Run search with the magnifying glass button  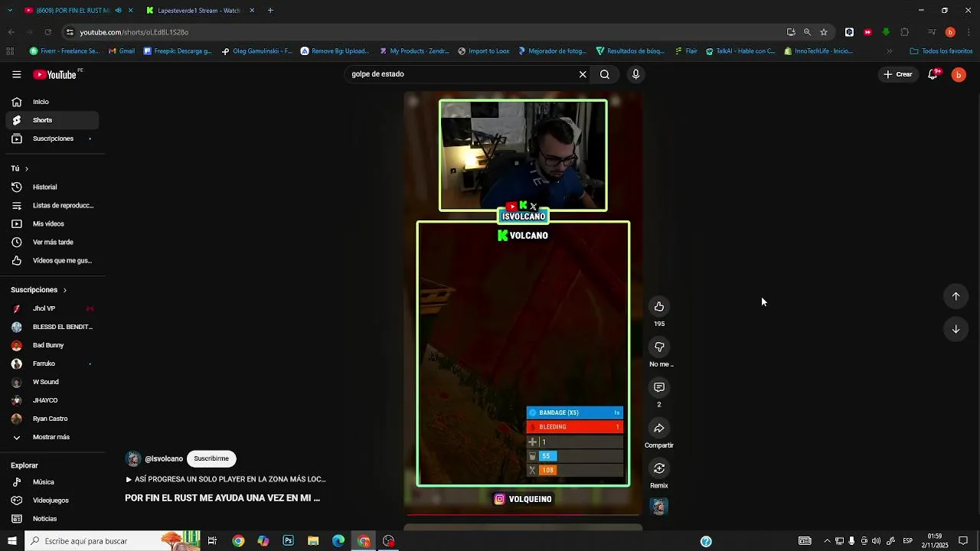[605, 74]
